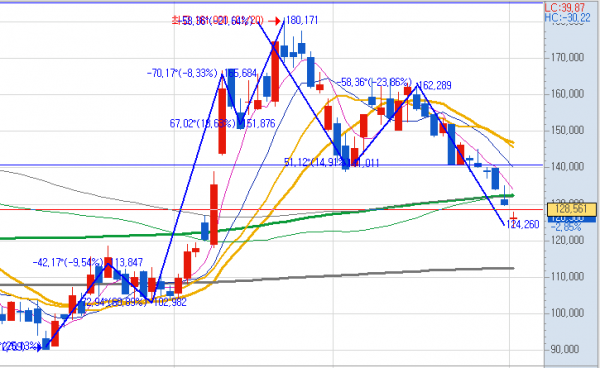This screenshot has width=600, height=368.
Task: Select the 141,011 swing low label
Action: coord(363,163)
